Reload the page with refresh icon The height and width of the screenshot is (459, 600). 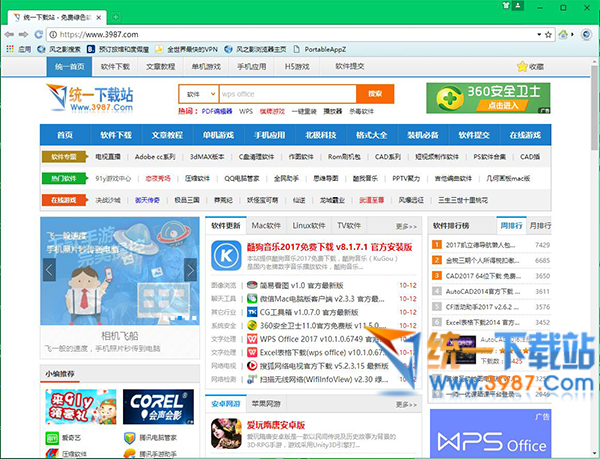coord(38,34)
